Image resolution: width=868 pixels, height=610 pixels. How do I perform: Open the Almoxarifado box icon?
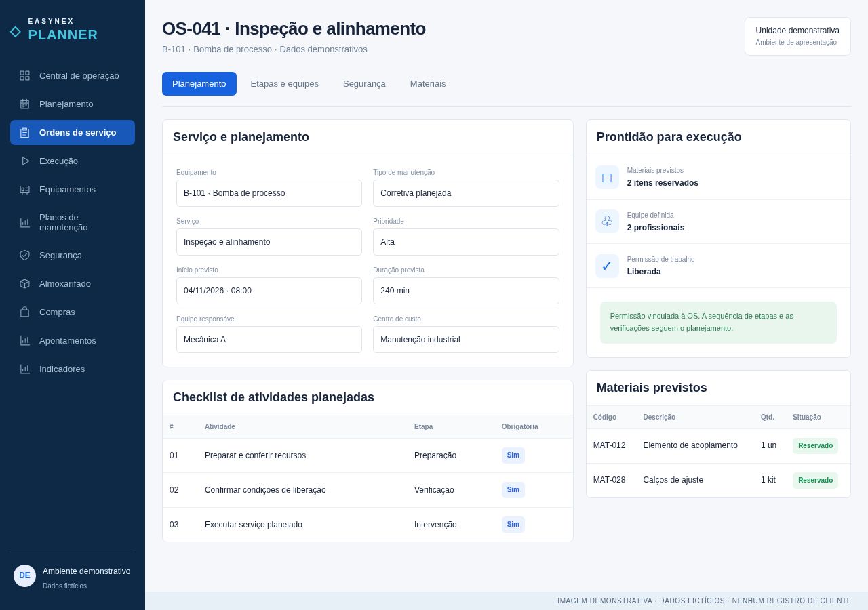point(24,283)
